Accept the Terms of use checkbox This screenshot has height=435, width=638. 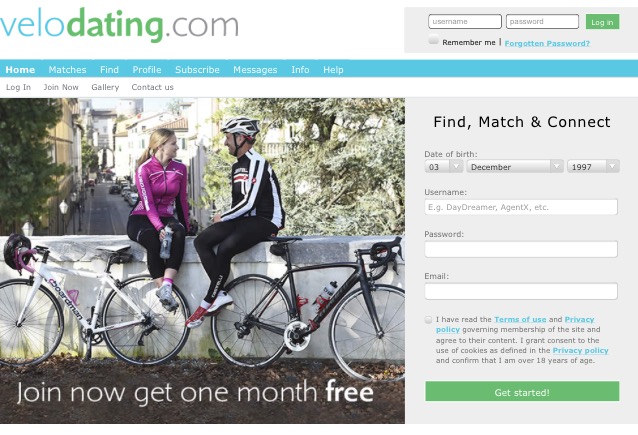click(x=428, y=319)
